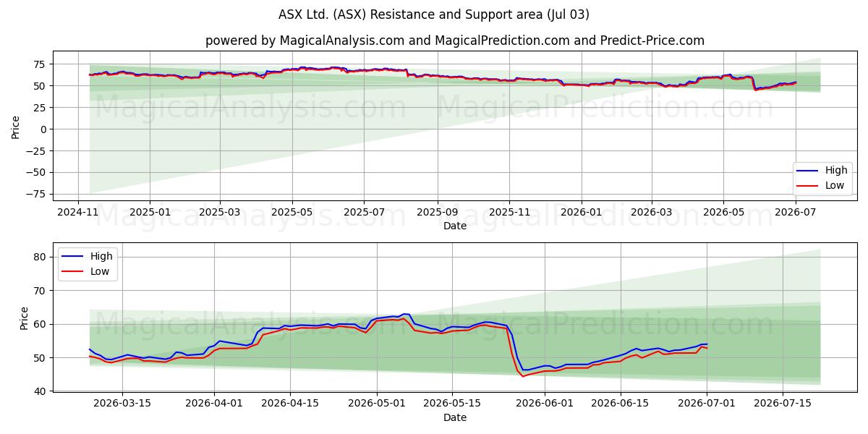Click the 'Date' label under the top chart
The width and height of the screenshot is (868, 434).
(x=455, y=226)
